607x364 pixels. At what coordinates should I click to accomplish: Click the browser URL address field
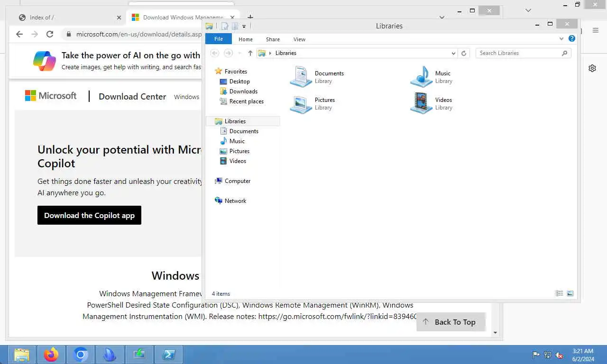point(138,34)
